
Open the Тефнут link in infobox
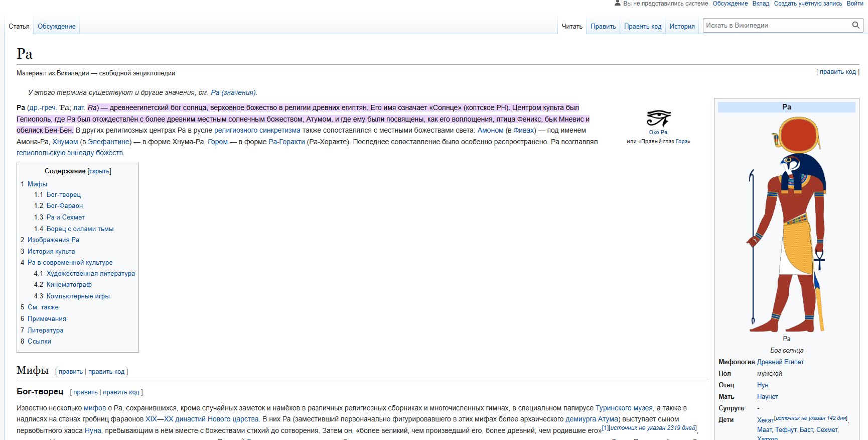click(786, 430)
